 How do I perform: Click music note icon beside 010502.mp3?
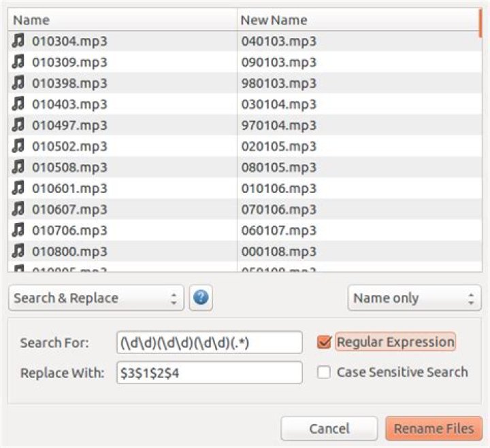pyautogui.click(x=18, y=145)
